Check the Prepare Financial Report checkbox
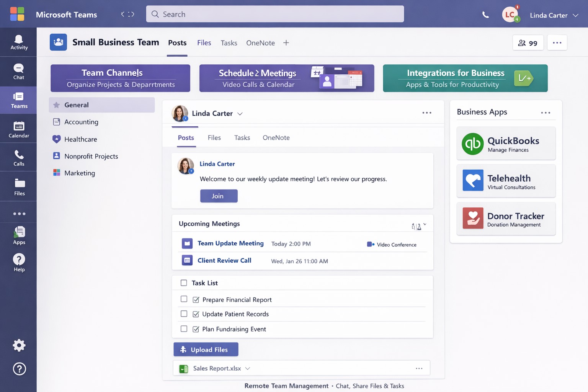 click(x=184, y=299)
